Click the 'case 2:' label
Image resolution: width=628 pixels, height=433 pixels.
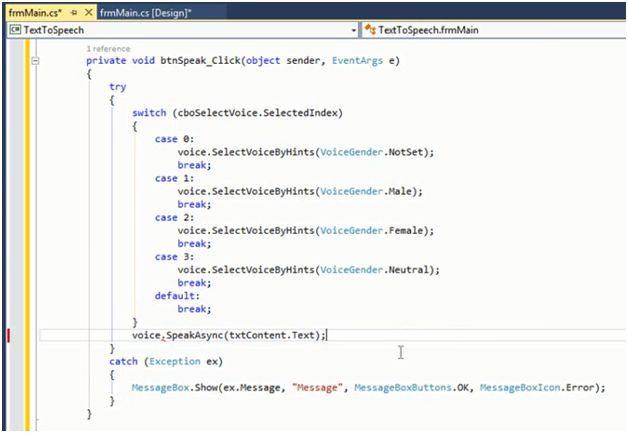click(x=174, y=218)
